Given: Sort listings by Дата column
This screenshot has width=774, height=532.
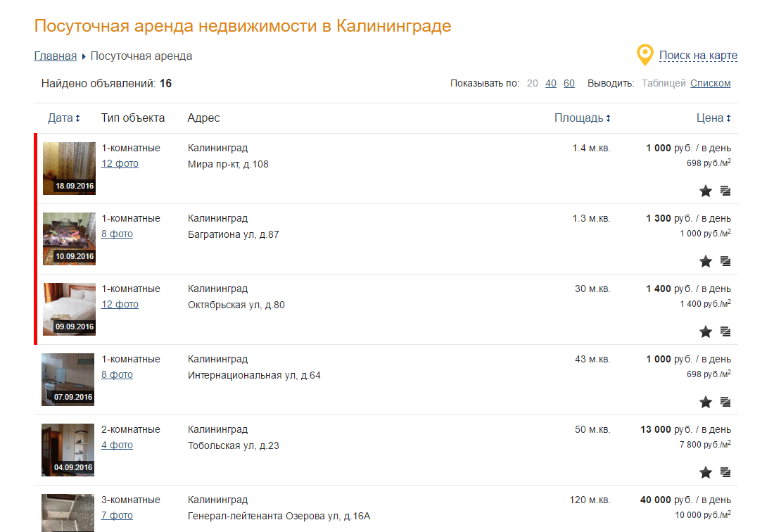Looking at the screenshot, I should [63, 118].
